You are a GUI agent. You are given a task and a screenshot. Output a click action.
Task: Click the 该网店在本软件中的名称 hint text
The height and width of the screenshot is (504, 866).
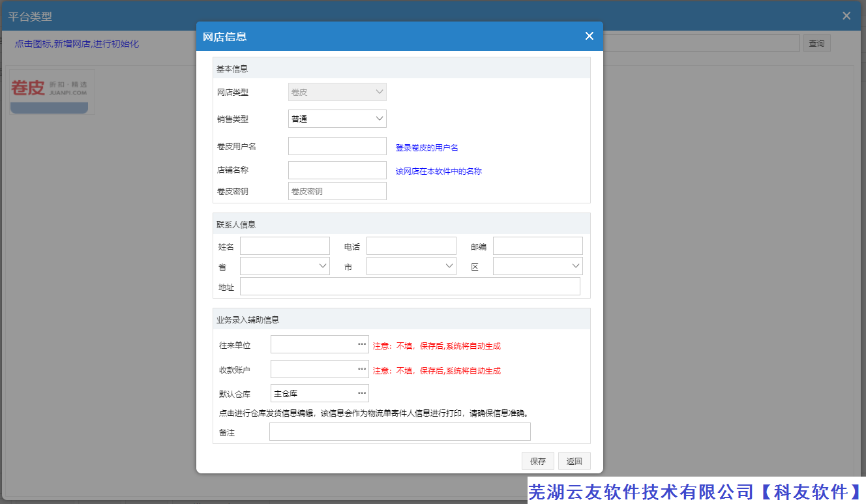[x=439, y=171]
